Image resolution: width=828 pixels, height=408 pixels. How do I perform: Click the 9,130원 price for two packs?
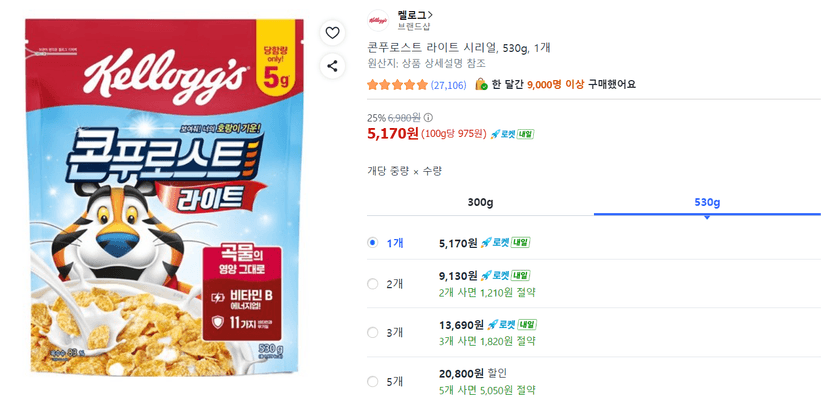click(x=458, y=276)
